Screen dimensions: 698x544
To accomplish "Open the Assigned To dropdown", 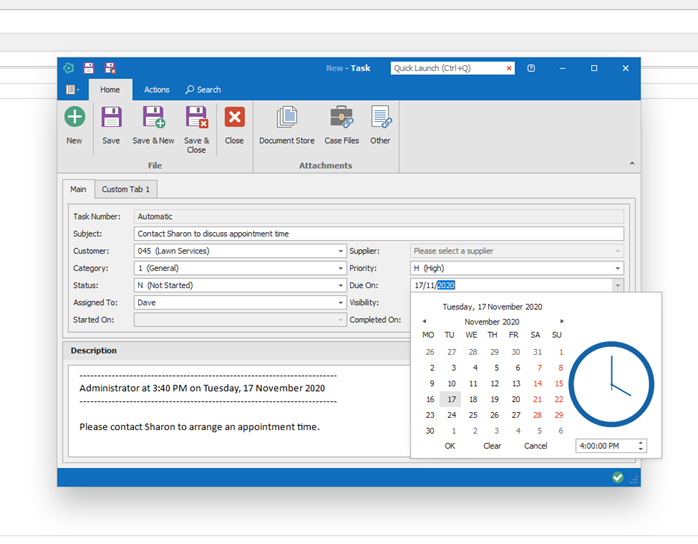I will click(341, 302).
